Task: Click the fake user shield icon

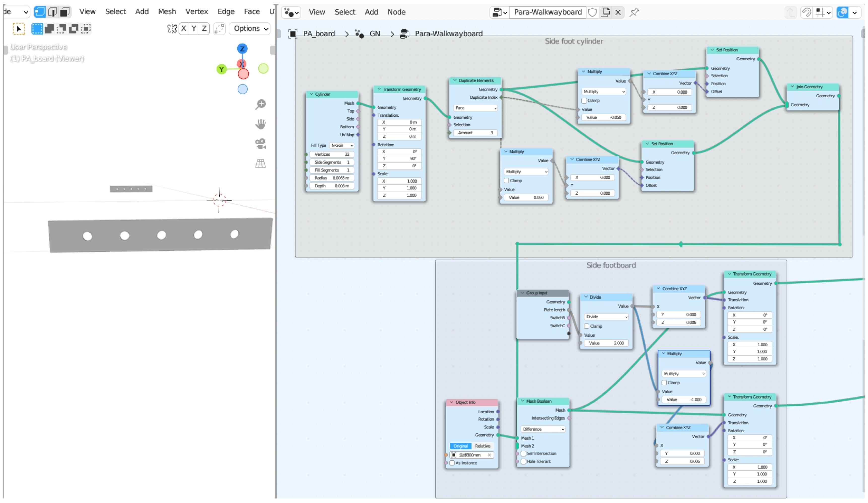Action: (x=593, y=12)
